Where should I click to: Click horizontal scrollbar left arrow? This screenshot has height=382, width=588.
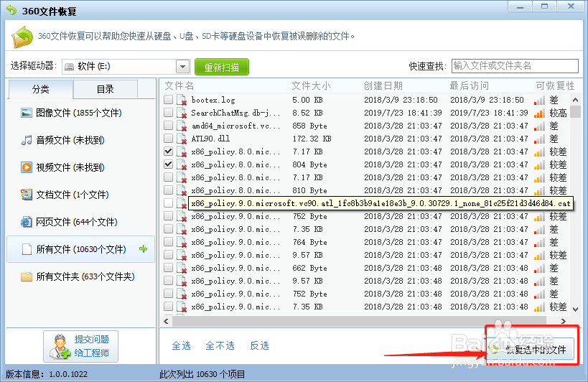pyautogui.click(x=166, y=321)
